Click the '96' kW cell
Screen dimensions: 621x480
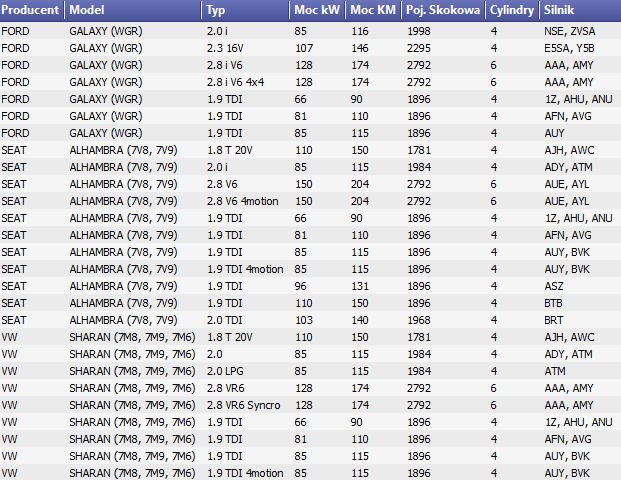(x=301, y=286)
